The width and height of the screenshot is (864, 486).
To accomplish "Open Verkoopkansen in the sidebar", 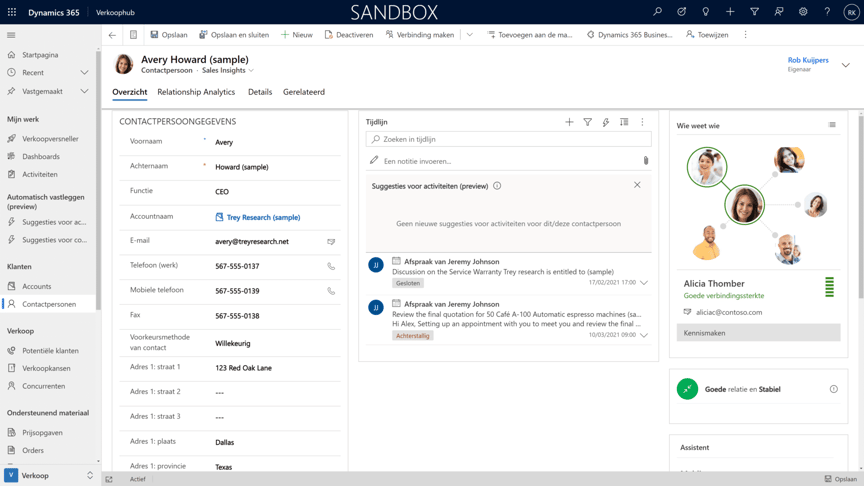I will pyautogui.click(x=46, y=368).
